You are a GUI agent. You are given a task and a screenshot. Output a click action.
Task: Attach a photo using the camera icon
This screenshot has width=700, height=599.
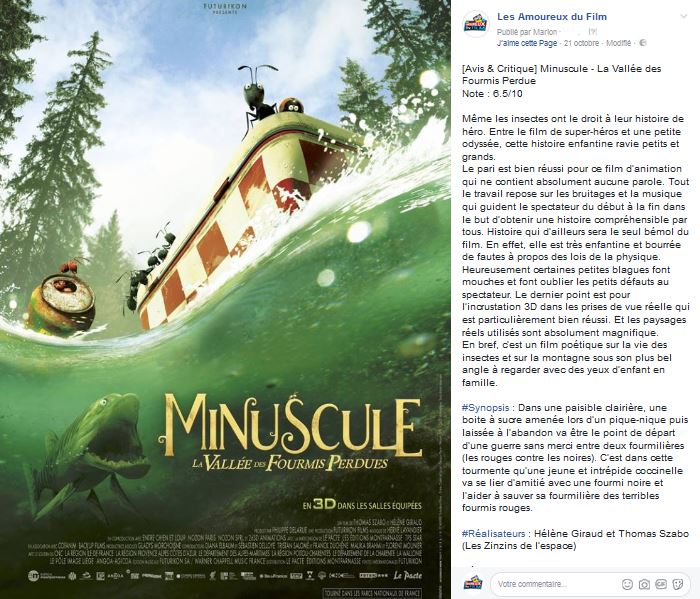646,582
